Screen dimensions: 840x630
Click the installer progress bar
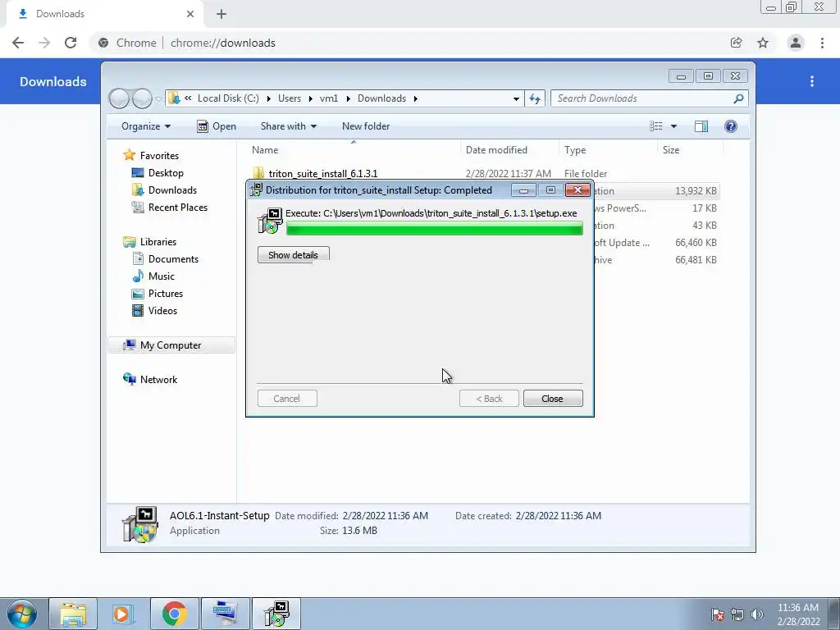point(435,230)
